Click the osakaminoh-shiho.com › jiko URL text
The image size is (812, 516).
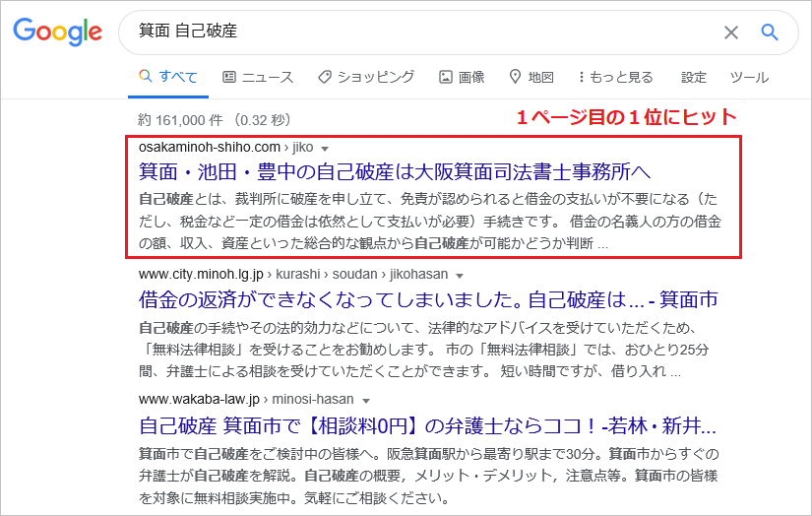(225, 147)
